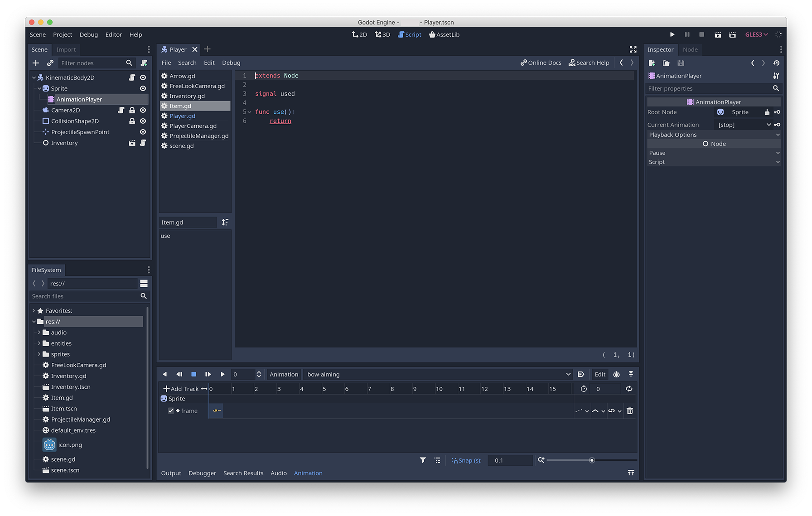The height and width of the screenshot is (516, 812).
Task: Adjust the timeline zoom slider
Action: tap(592, 460)
